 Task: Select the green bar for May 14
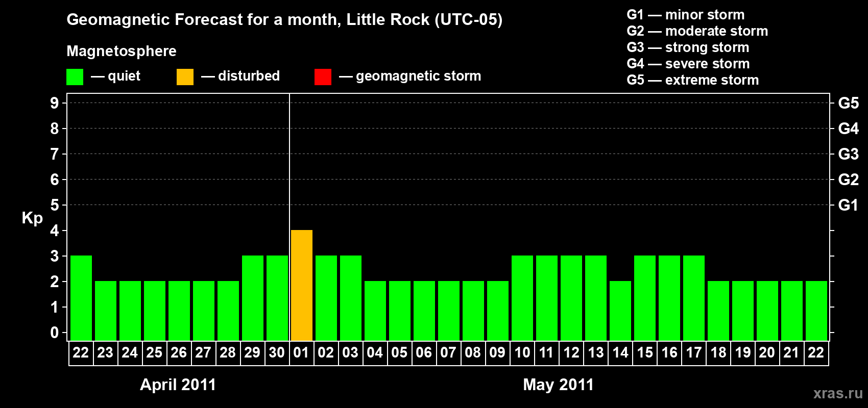coord(620,311)
